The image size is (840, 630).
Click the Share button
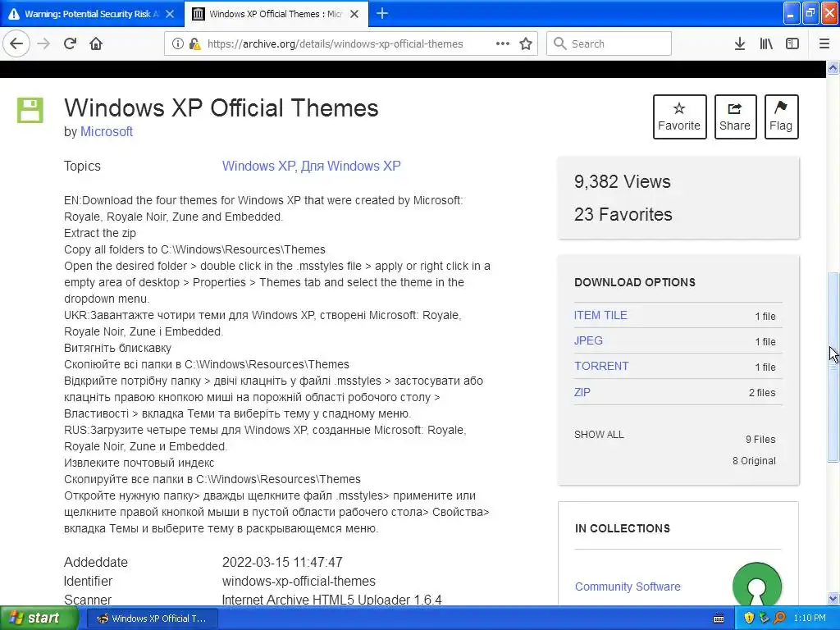(x=735, y=116)
